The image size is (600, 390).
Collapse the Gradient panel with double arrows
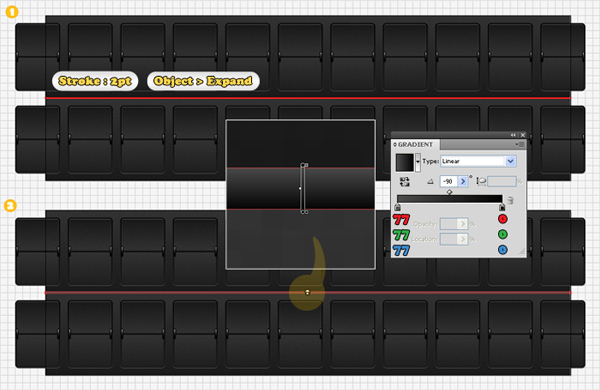pyautogui.click(x=513, y=135)
